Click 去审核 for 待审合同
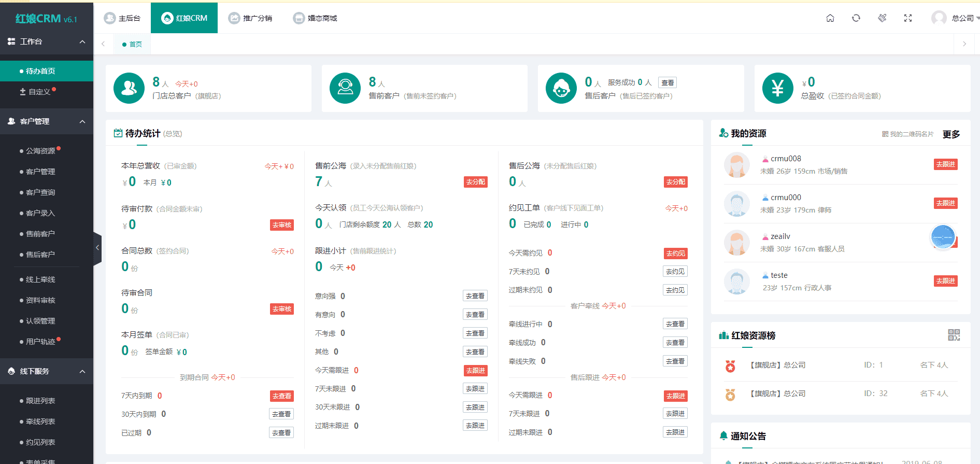This screenshot has height=464, width=980. (282, 309)
